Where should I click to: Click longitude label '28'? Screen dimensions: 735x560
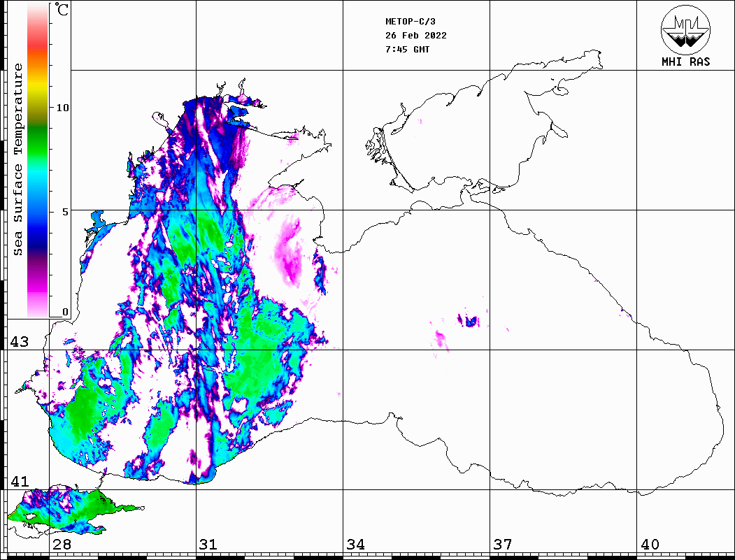(x=62, y=545)
